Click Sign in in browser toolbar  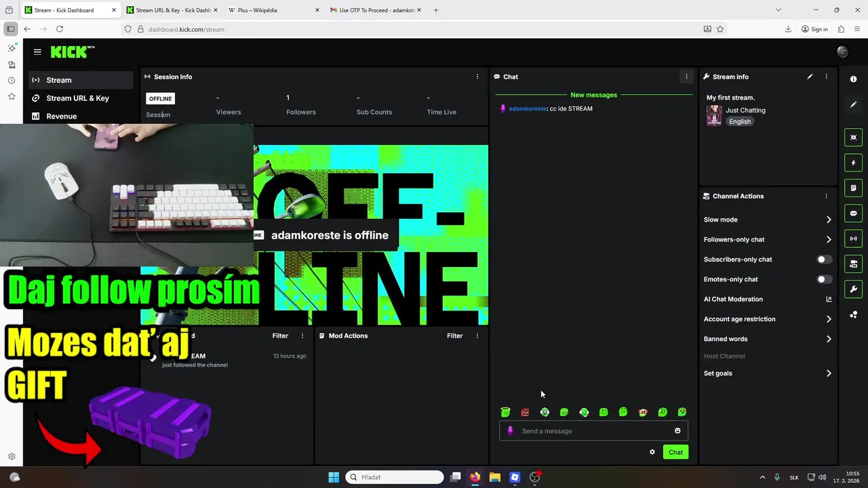coord(814,29)
